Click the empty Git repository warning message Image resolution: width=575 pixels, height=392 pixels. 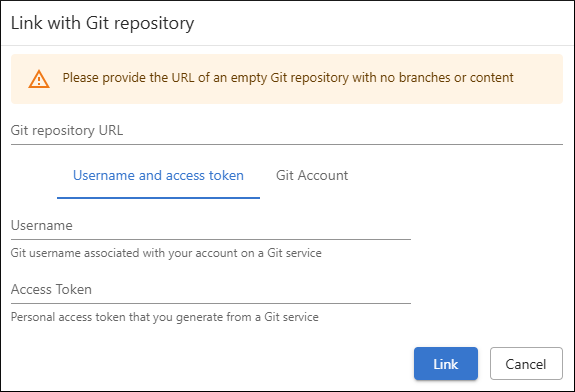[288, 78]
